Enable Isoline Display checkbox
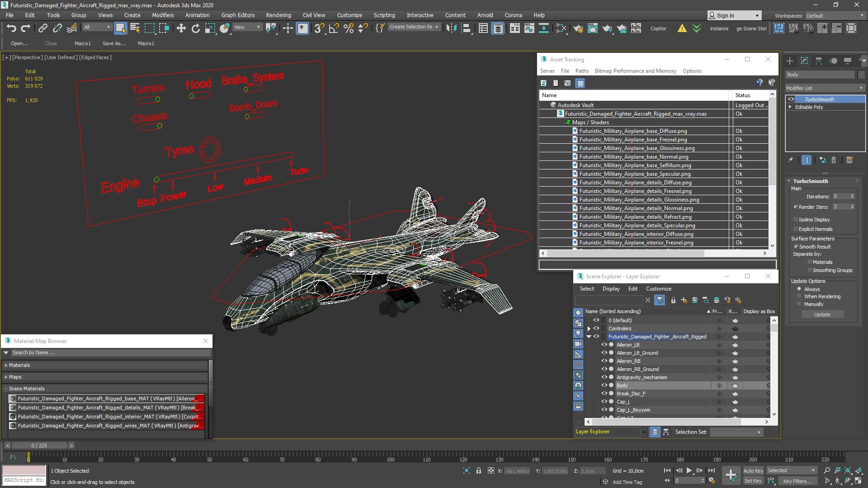The image size is (868, 488). point(796,220)
